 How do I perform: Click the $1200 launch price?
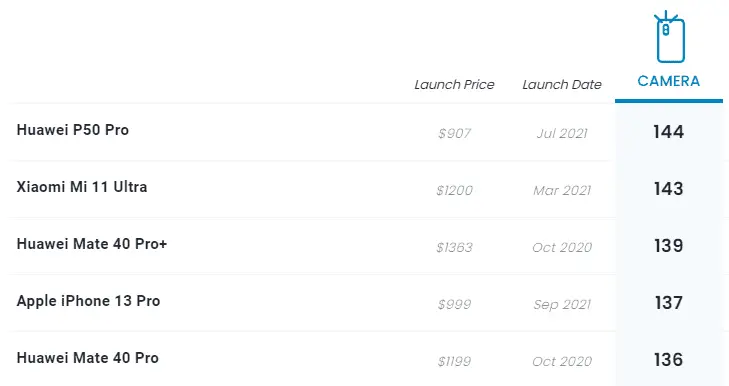454,191
